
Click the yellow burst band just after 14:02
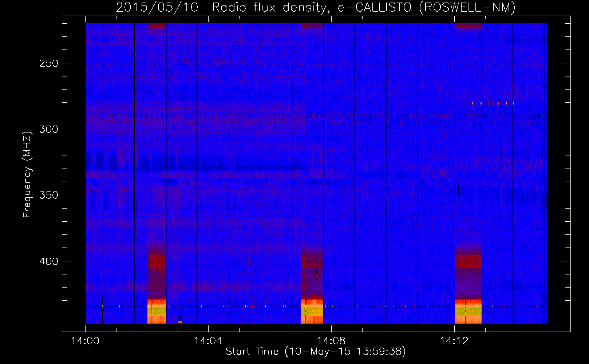pyautogui.click(x=157, y=311)
